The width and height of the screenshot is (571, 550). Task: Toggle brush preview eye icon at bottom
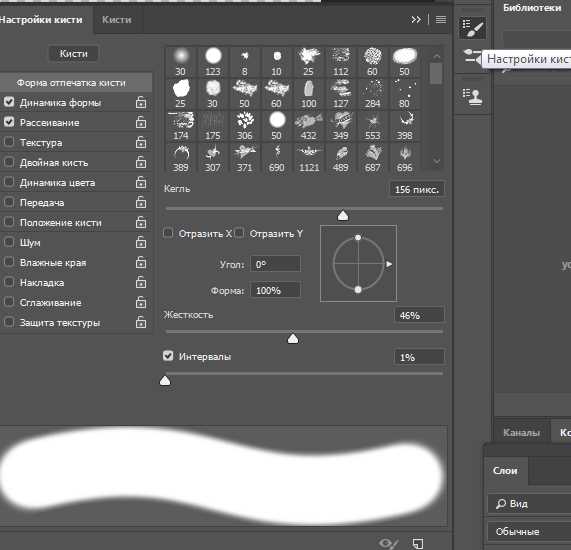pos(389,544)
